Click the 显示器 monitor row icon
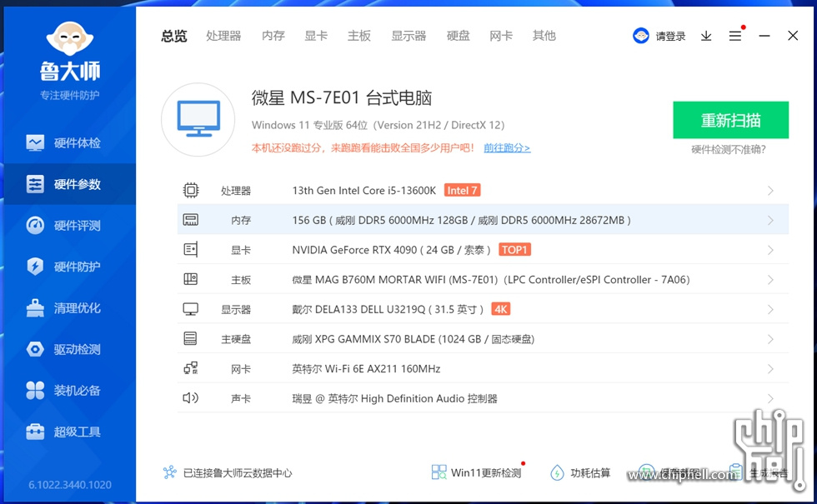Image resolution: width=817 pixels, height=504 pixels. click(x=191, y=309)
